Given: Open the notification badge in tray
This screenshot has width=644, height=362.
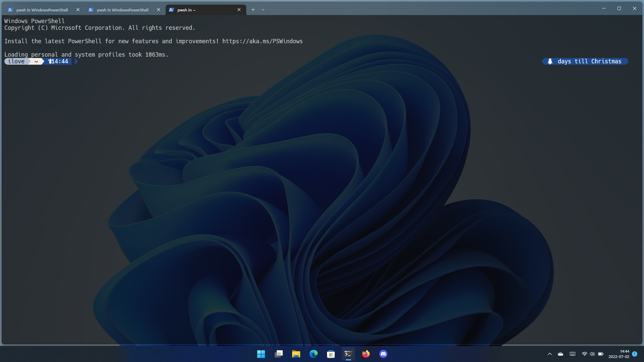Looking at the screenshot, I should [x=635, y=354].
